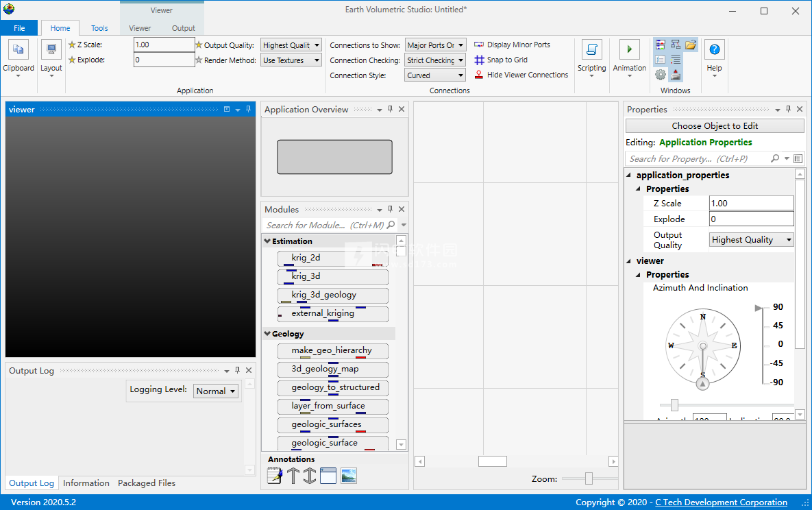Click the Display Minor Ports icon
This screenshot has height=510, width=812.
pyautogui.click(x=479, y=45)
